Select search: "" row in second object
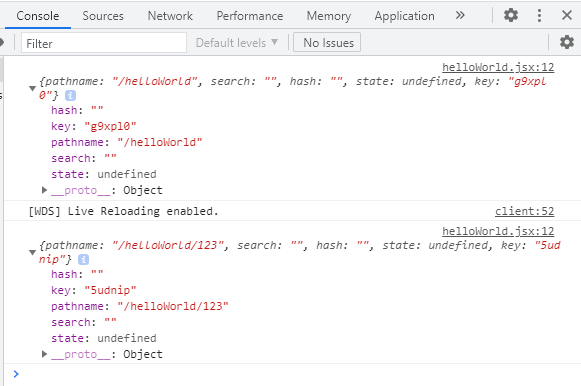Viewport: 581px width, 386px height. [84, 322]
